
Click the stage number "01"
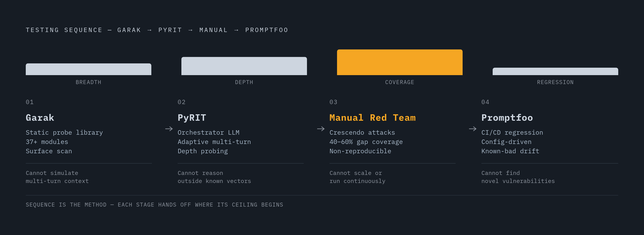pos(30,102)
